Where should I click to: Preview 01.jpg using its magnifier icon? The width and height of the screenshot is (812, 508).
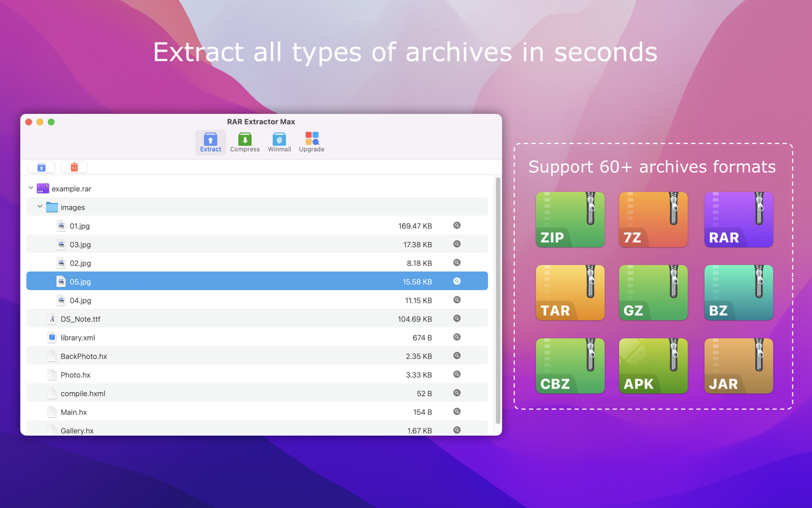point(457,226)
